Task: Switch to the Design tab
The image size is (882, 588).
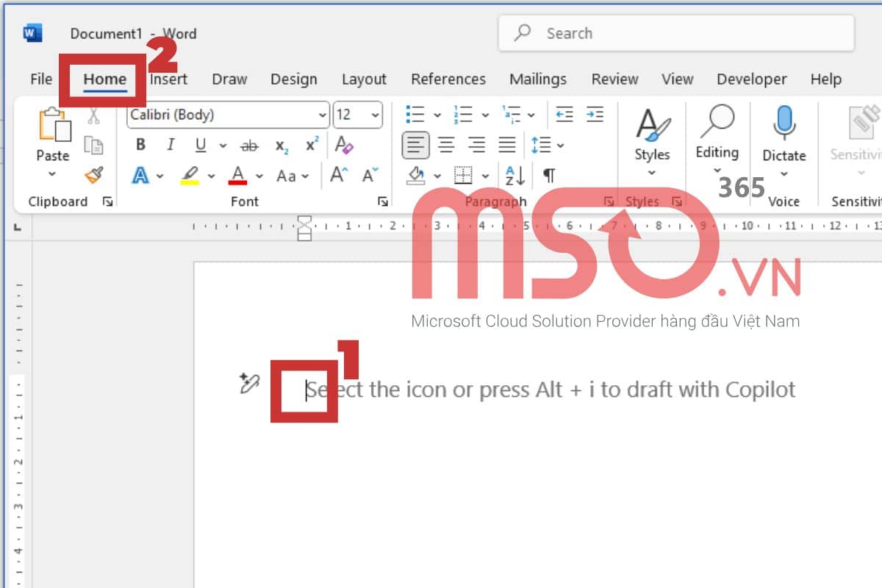Action: click(x=294, y=79)
